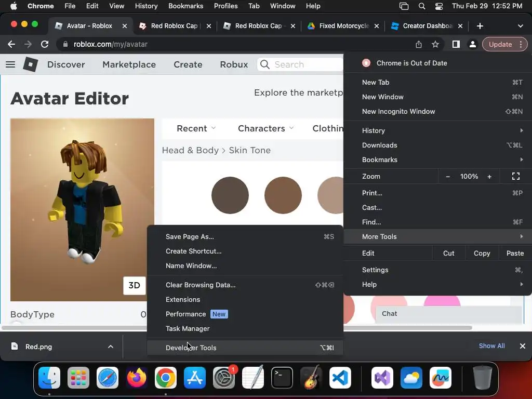This screenshot has height=399, width=532.
Task: Open Performance item marked New
Action: click(245, 314)
